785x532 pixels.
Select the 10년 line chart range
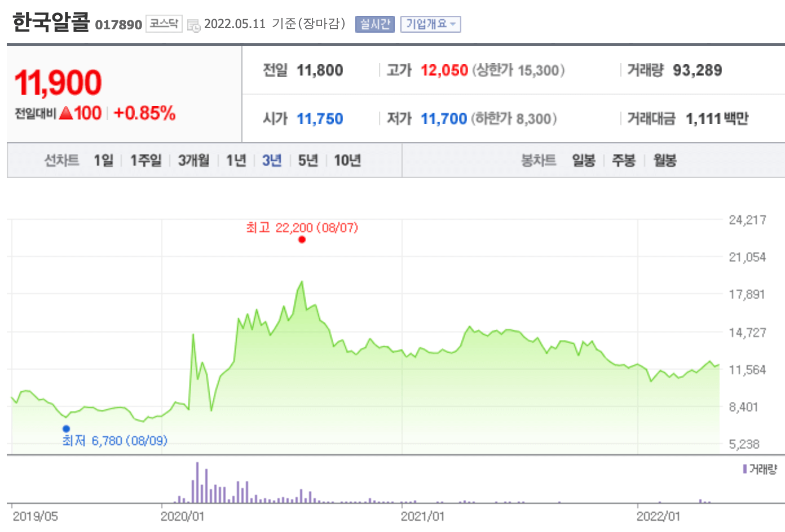click(347, 161)
